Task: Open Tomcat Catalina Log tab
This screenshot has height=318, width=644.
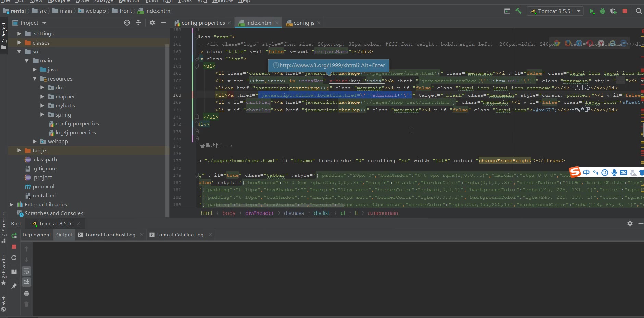Action: point(180,235)
